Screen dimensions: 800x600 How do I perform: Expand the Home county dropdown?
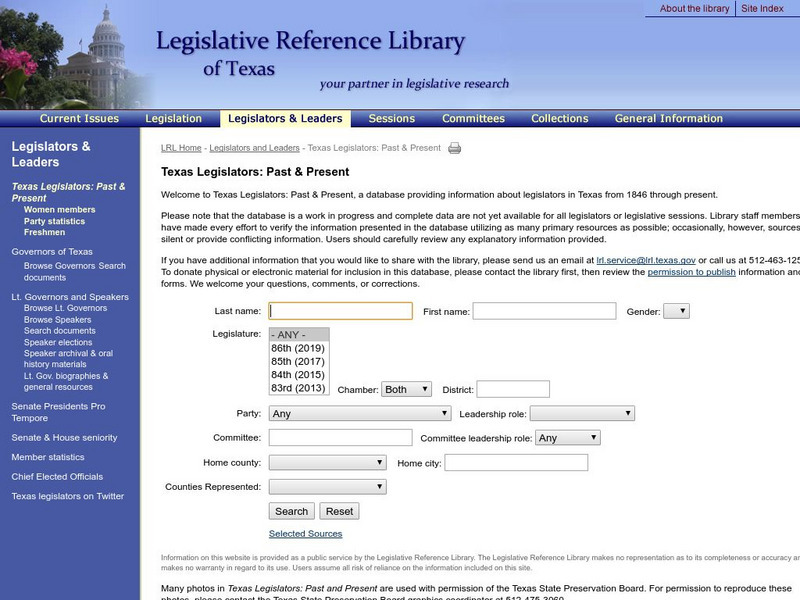coord(327,463)
